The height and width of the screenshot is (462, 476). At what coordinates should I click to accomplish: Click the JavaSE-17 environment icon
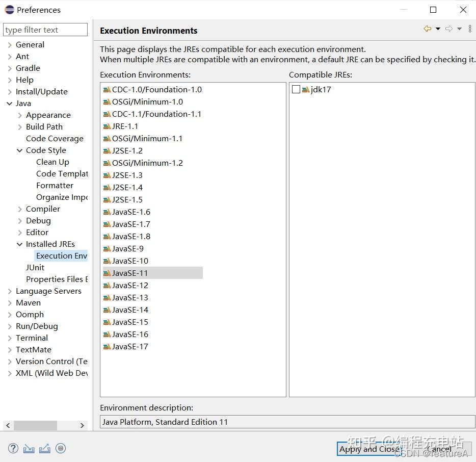[x=108, y=346]
